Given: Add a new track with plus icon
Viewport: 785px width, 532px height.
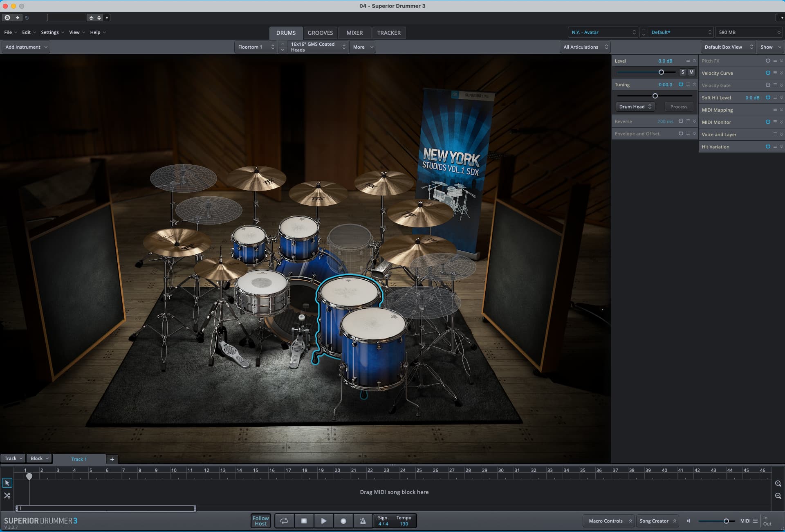Looking at the screenshot, I should tap(112, 459).
